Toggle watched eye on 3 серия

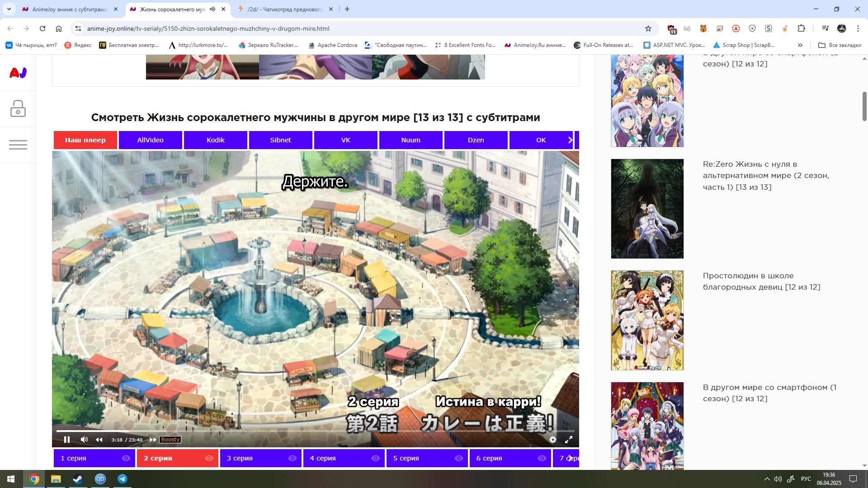292,458
